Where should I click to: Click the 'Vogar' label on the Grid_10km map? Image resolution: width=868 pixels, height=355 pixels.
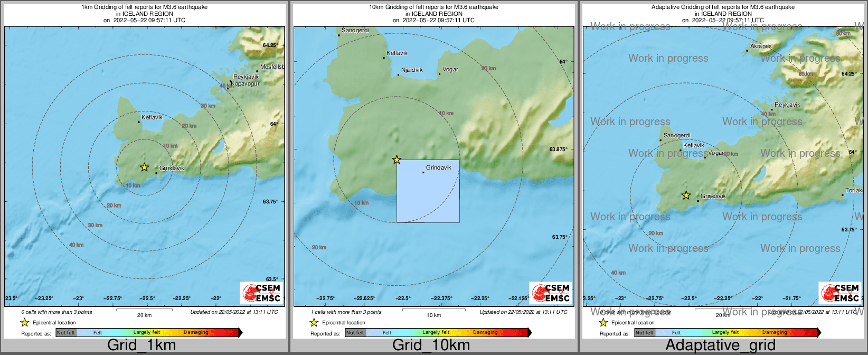point(450,69)
